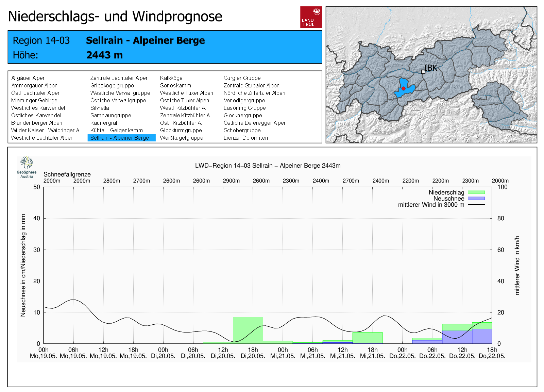Open the Silvretta region forecast
Viewport: 544px width, 392px height.
100,108
